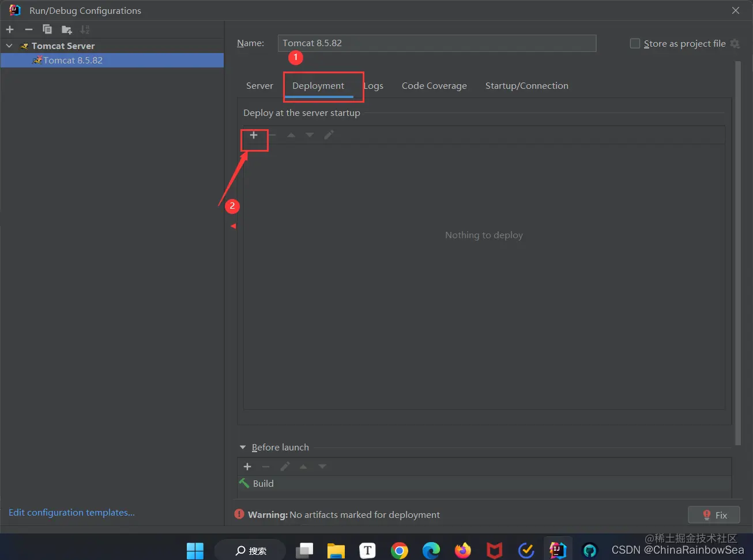Edit the Name field containing Tomcat 8.5.82

tap(437, 43)
